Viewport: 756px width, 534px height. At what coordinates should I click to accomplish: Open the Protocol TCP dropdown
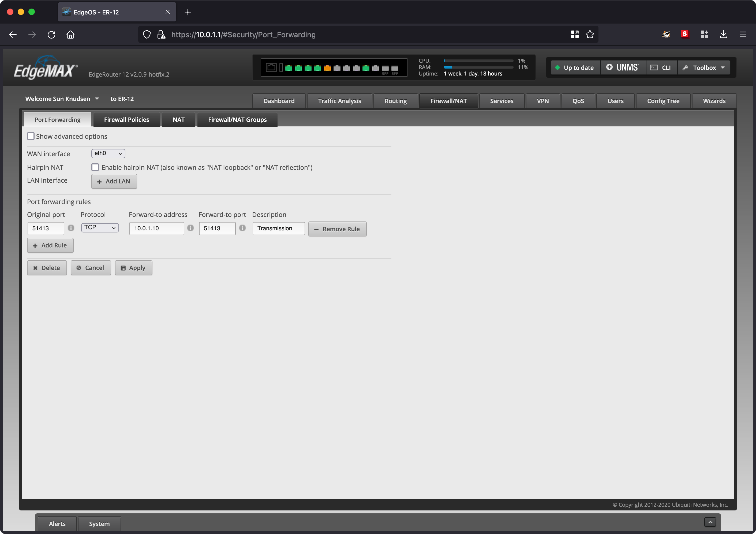pyautogui.click(x=100, y=227)
